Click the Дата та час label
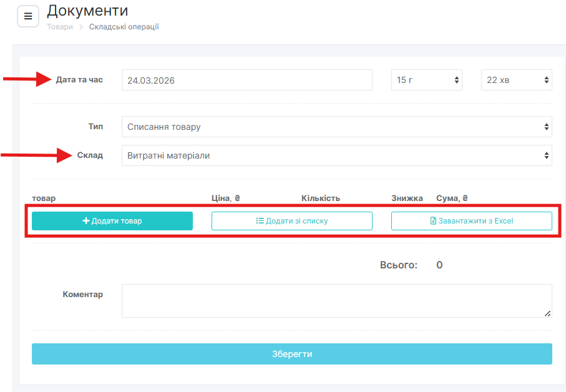Screen dimensions: 566x392 pos(79,80)
